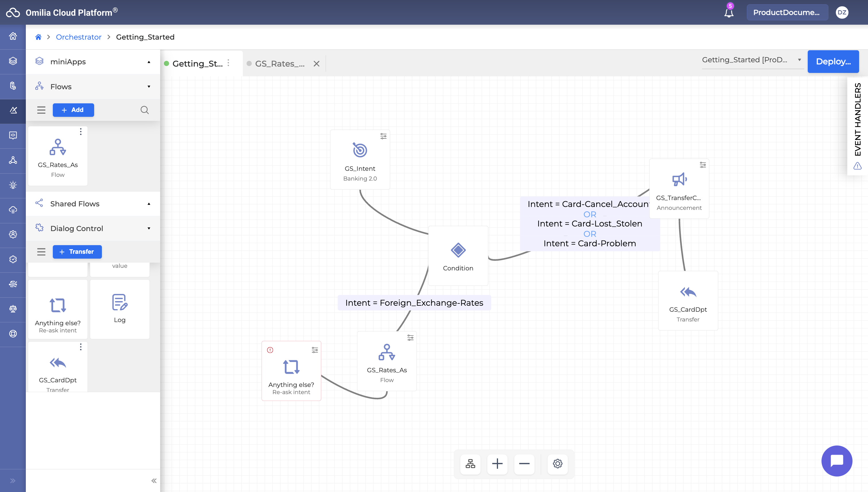
Task: Open Event Handlers warning icon
Action: (857, 166)
